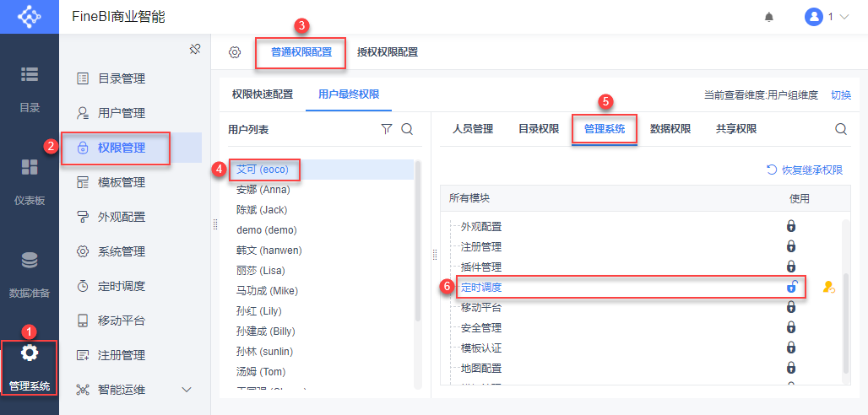This screenshot has height=415, width=868.
Task: Toggle the lock for 定时调度
Action: pos(791,287)
